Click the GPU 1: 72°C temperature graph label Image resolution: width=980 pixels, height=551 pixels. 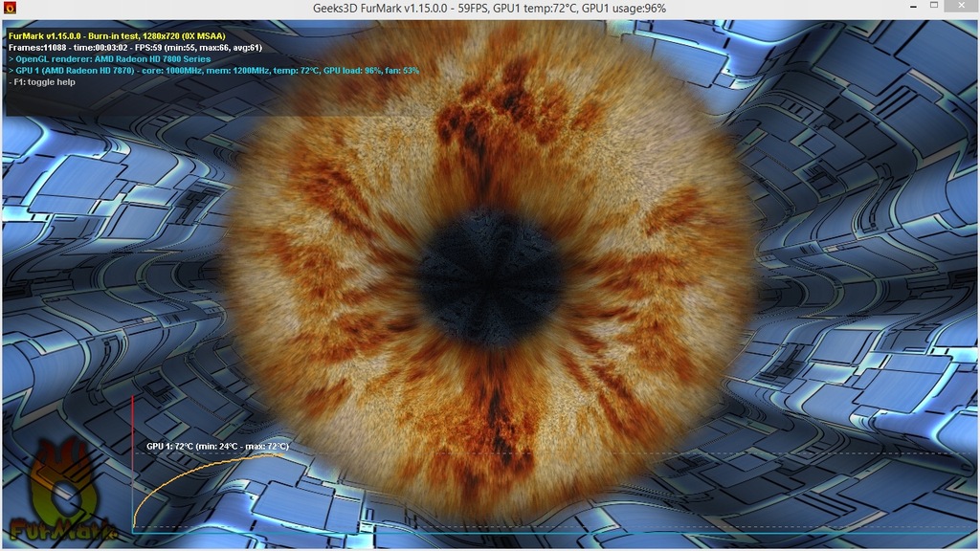[x=217, y=446]
